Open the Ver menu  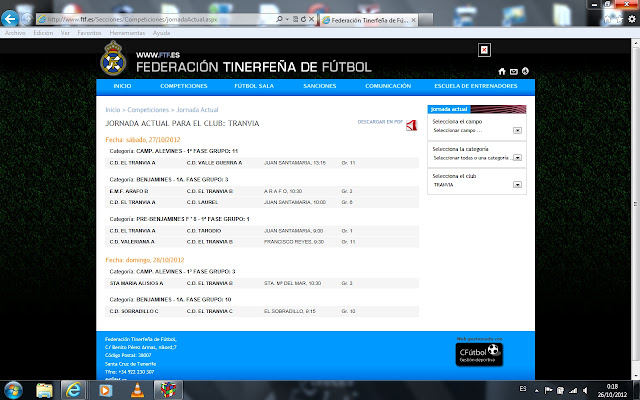(65, 33)
